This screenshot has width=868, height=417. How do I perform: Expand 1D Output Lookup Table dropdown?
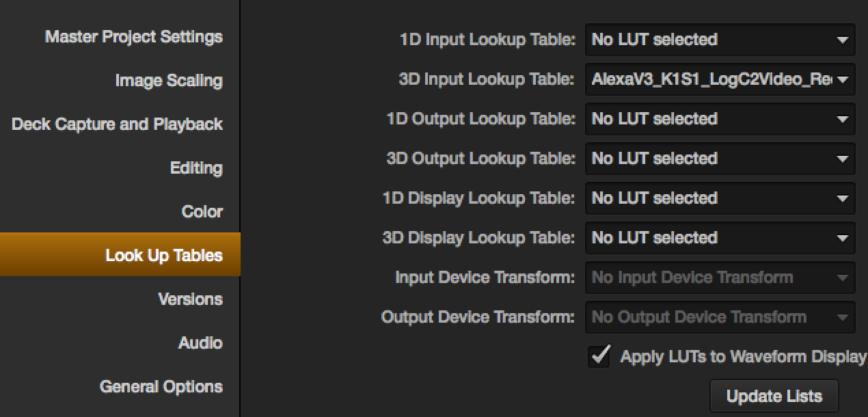tap(720, 119)
